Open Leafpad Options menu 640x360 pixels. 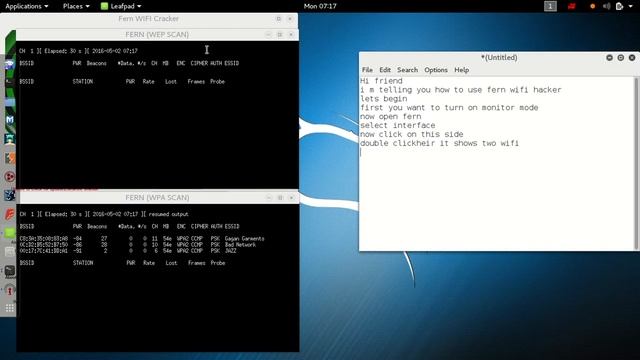click(x=436, y=70)
